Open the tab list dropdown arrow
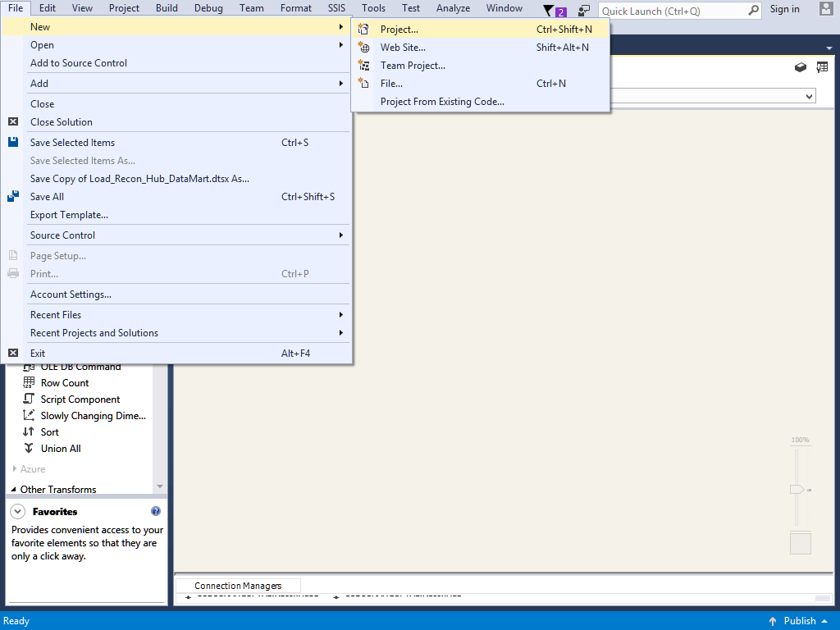This screenshot has height=630, width=840. click(x=829, y=48)
